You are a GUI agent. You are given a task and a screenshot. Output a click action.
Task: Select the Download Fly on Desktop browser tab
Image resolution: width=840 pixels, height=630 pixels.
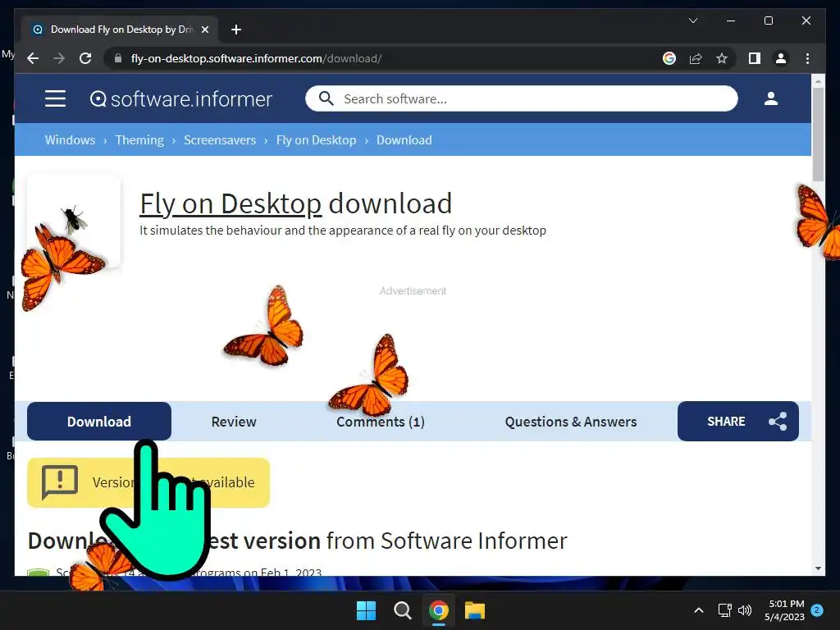[x=120, y=30]
